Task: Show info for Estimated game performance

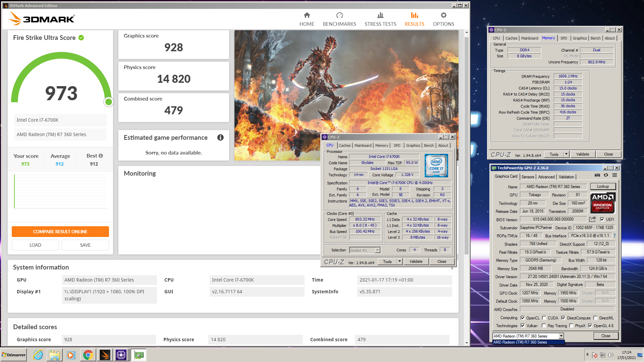Action: tap(220, 137)
